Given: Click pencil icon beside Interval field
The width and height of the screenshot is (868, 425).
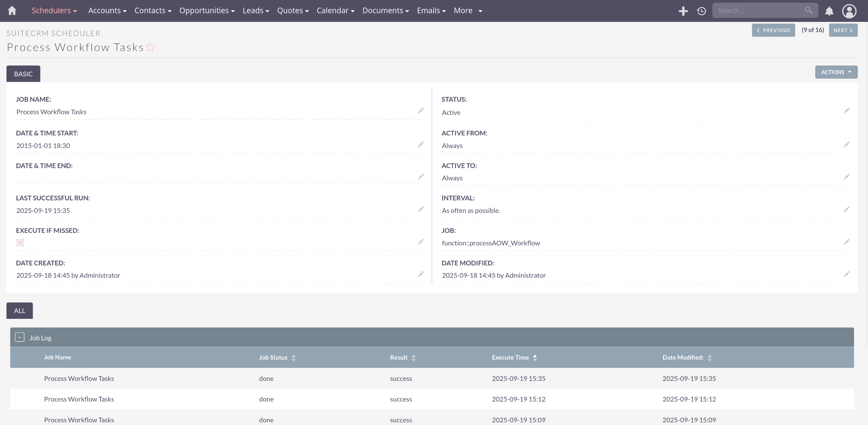Looking at the screenshot, I should tap(847, 209).
